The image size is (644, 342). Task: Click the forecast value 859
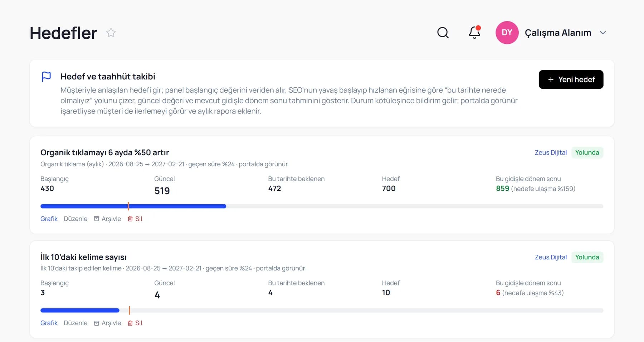coord(502,189)
